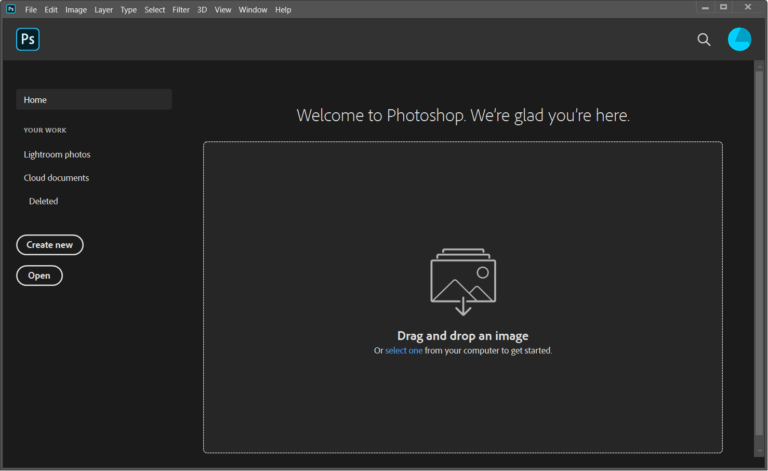Screen dimensions: 768x471
Task: Click the 'Drag and drop an image' text
Action: coord(463,336)
